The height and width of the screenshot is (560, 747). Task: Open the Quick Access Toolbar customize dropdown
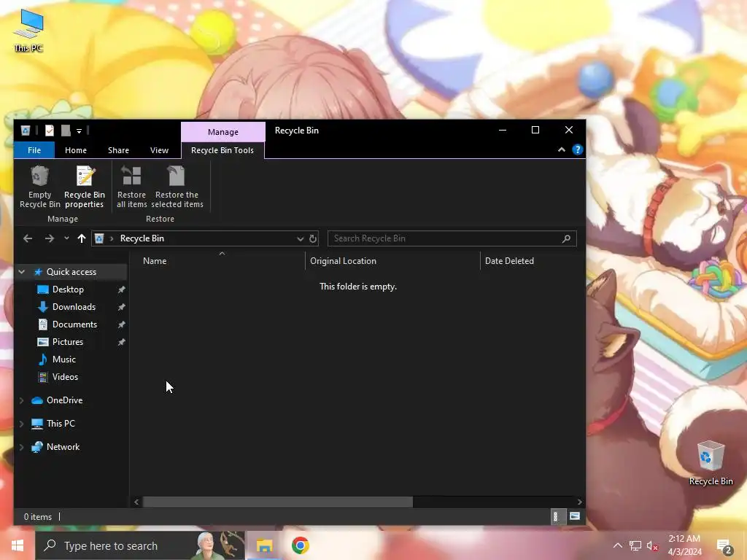(x=79, y=131)
